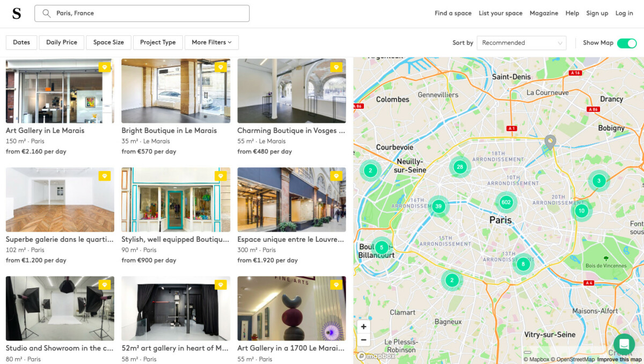Viewport: 644px width, 364px height.
Task: Click the Storefront S logo
Action: [17, 14]
